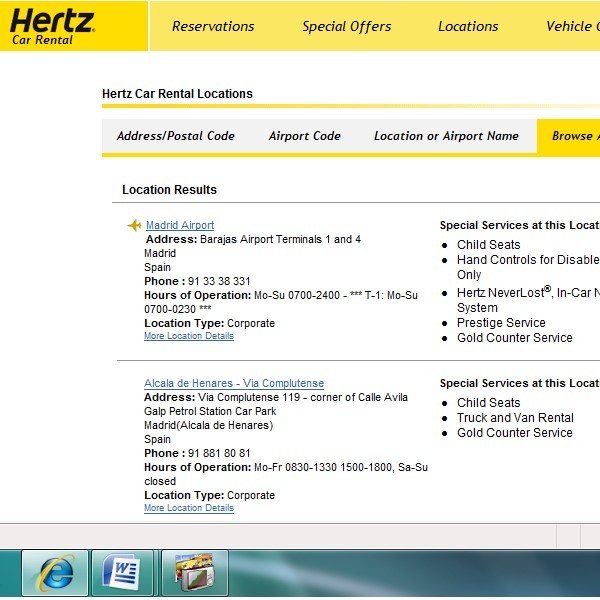Viewport: 600px width, 600px height.
Task: Open More Location Details for Madrid Airport
Action: 189,336
